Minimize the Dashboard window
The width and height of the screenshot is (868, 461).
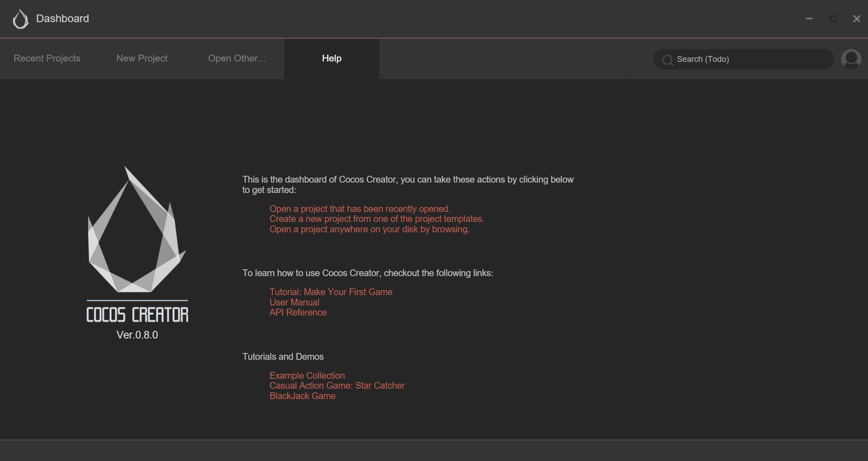pos(809,19)
